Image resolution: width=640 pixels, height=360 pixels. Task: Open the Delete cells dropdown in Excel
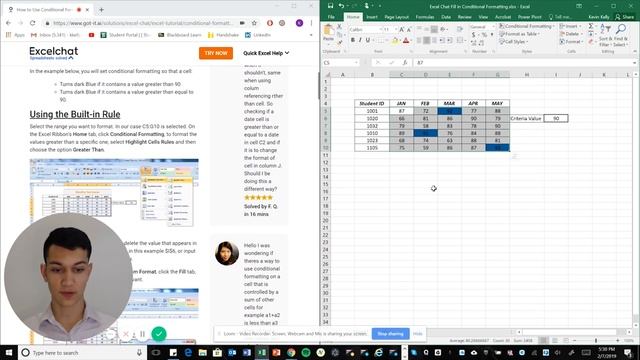[x=571, y=33]
